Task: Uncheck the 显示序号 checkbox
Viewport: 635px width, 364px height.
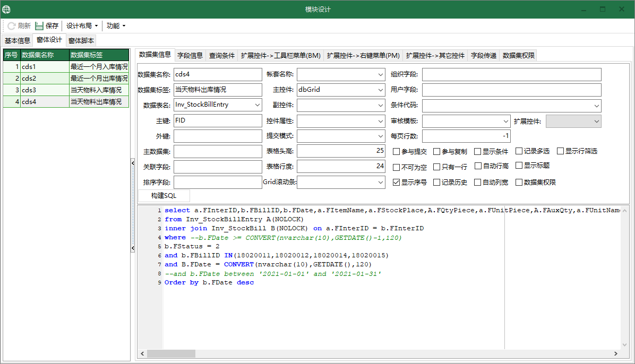Action: coord(397,183)
